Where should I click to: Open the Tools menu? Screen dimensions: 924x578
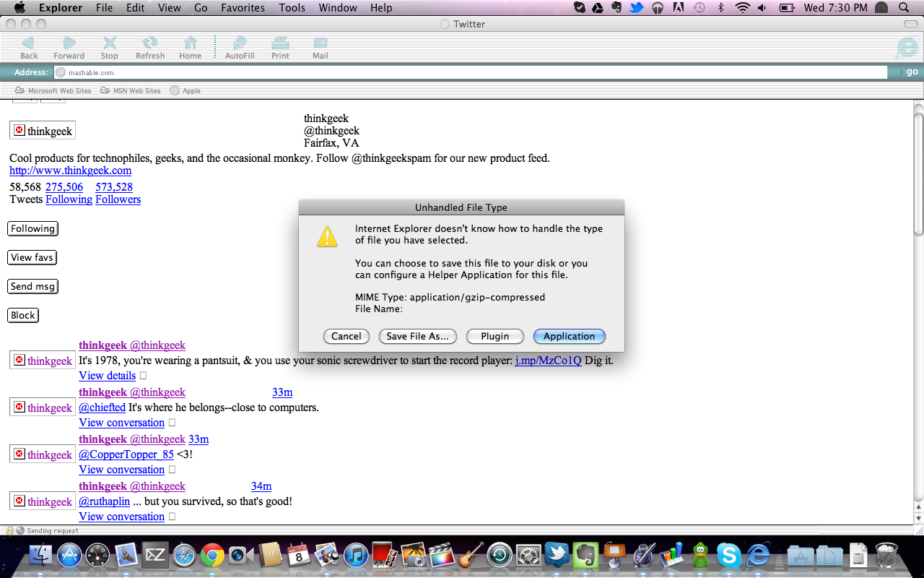(x=292, y=8)
